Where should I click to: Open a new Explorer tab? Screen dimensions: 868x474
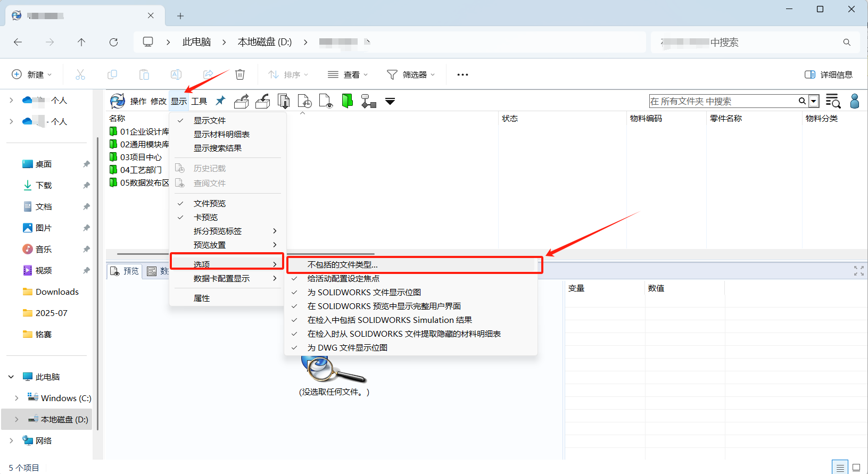click(180, 16)
